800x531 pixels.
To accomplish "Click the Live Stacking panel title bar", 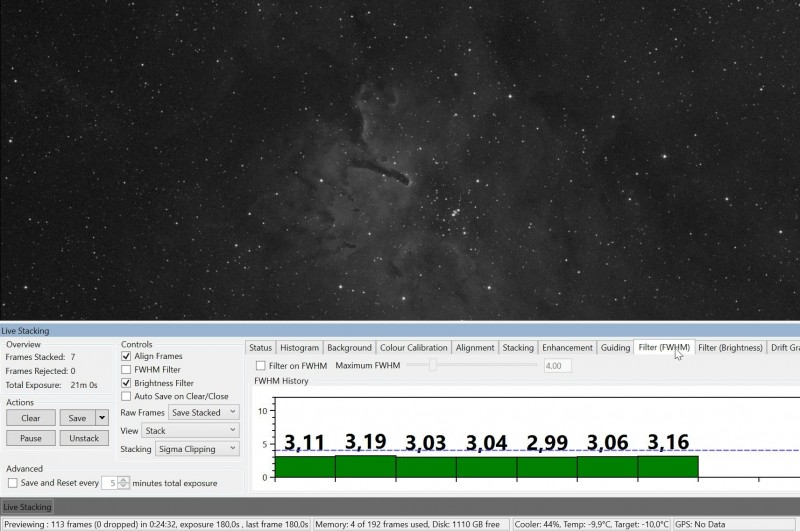I will 400,331.
